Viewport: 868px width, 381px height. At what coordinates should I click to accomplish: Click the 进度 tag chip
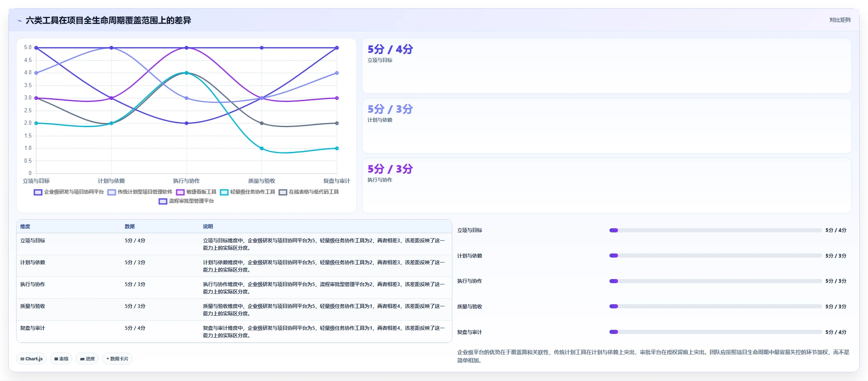click(x=87, y=359)
